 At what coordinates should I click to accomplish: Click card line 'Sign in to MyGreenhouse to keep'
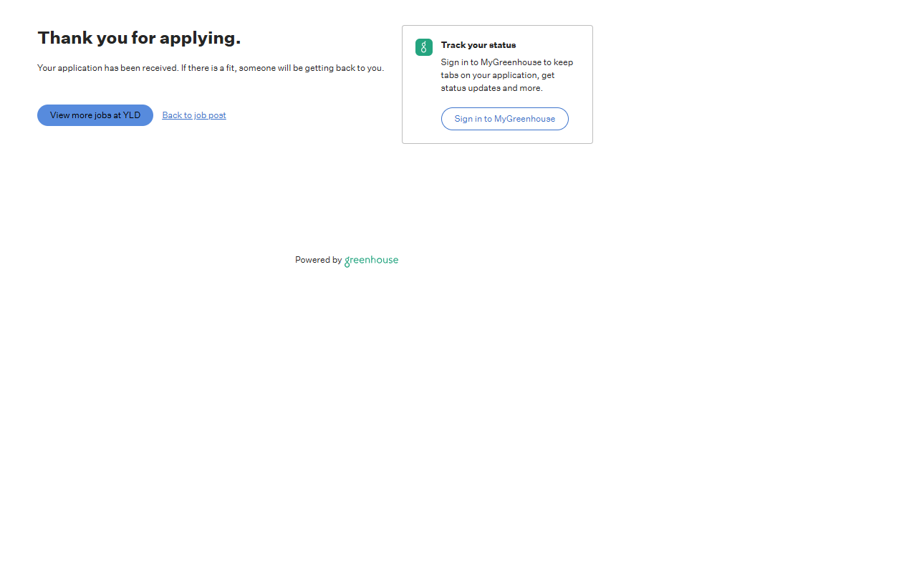[507, 62]
